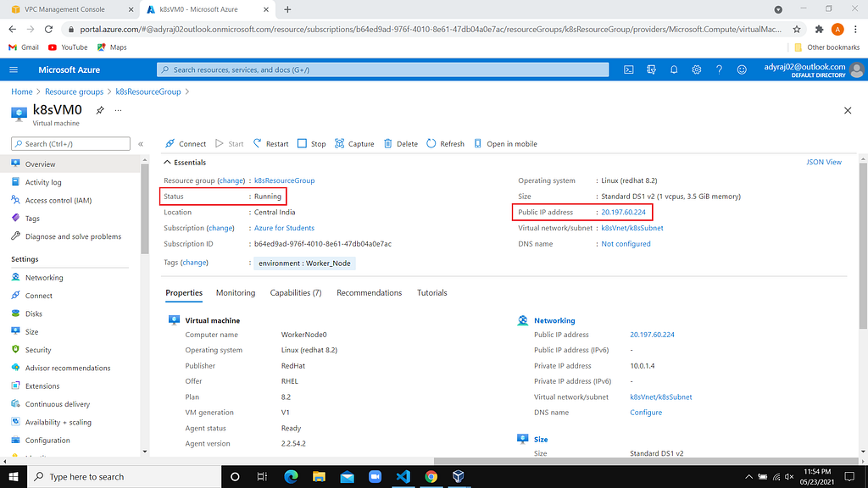868x488 pixels.
Task: Click Open in mobile
Action: pos(505,144)
